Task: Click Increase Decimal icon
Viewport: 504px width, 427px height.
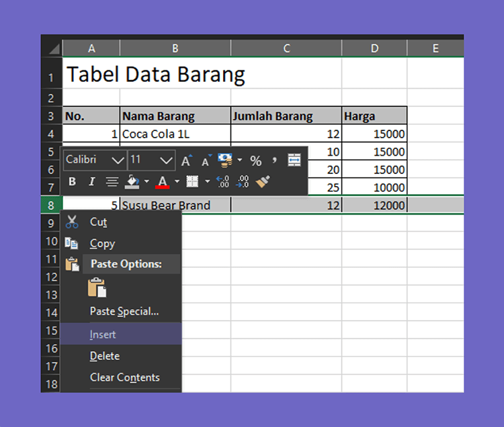Action: pos(222,182)
